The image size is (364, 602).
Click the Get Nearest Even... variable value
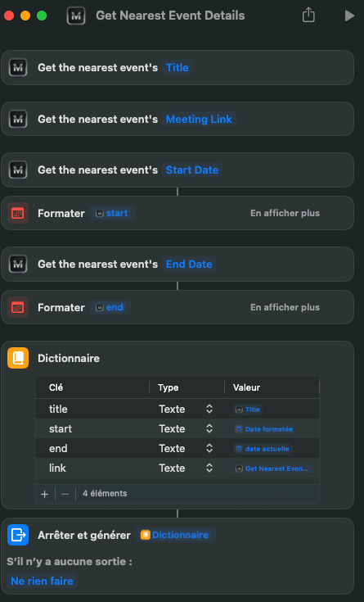[272, 468]
